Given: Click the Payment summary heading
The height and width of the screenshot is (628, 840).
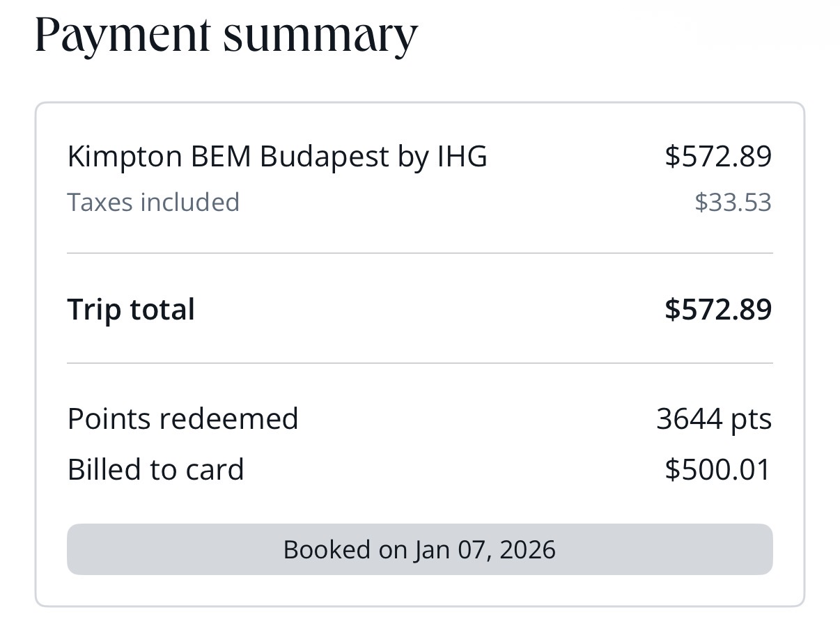Looking at the screenshot, I should pos(226,33).
